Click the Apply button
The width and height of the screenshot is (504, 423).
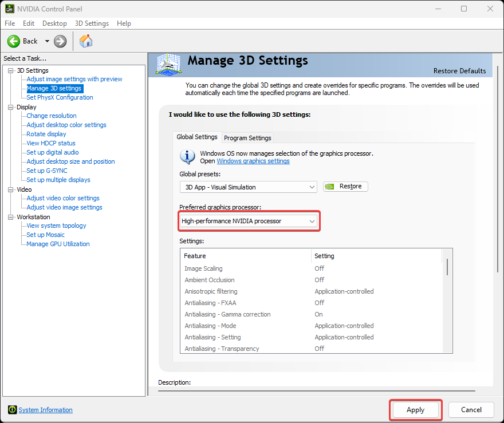415,410
